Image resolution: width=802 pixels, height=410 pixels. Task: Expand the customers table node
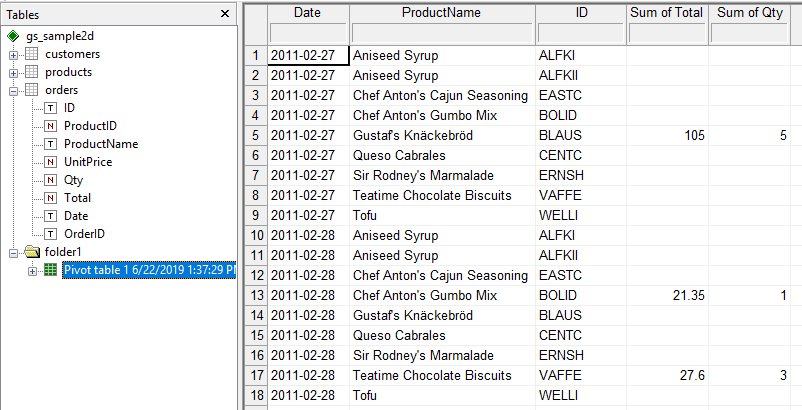[14, 54]
